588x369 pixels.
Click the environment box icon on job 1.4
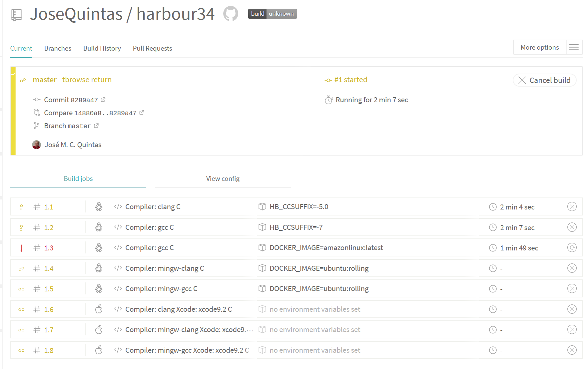(x=262, y=268)
